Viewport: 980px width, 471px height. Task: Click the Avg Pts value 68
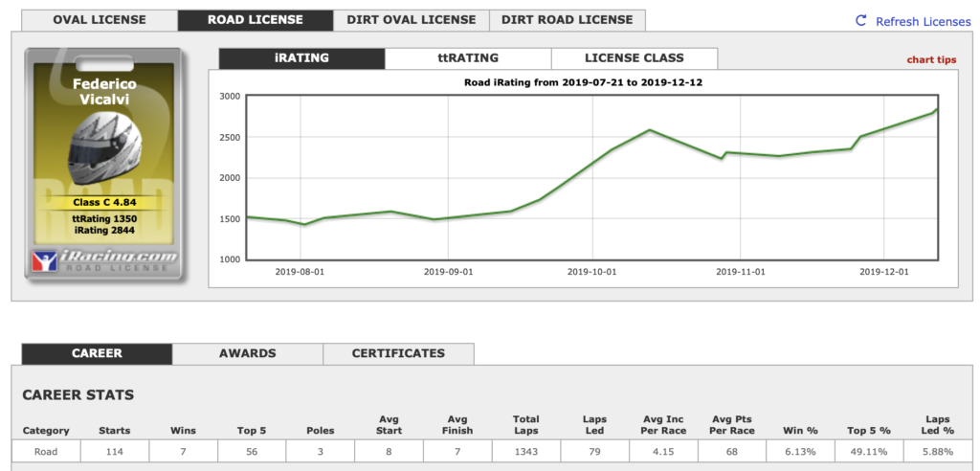732,452
